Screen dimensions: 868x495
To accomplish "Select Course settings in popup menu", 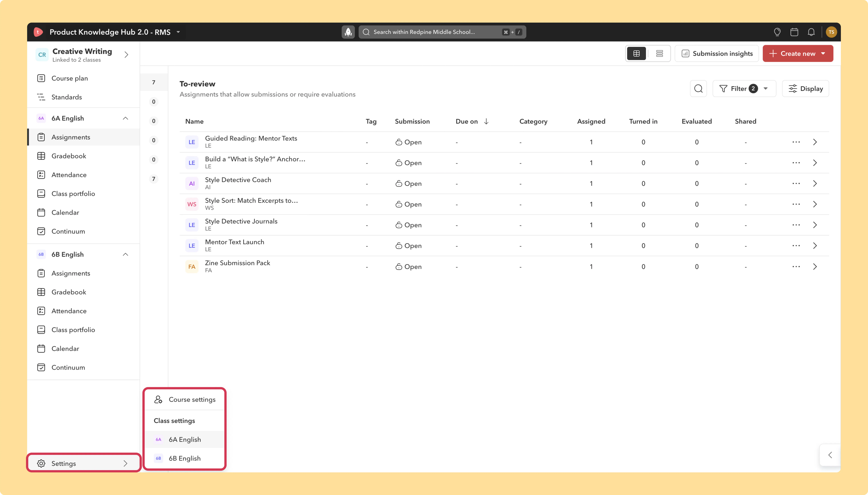I will (x=185, y=400).
